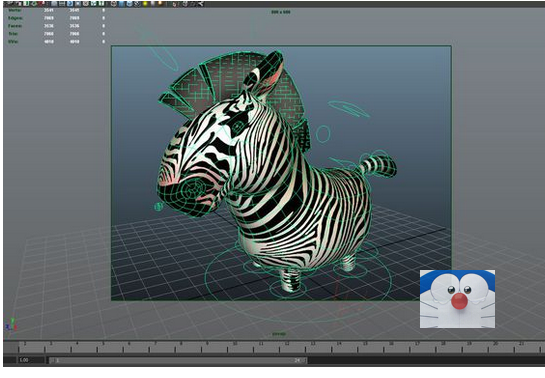This screenshot has width=545, height=378.
Task: Click frame 10 on the time slider
Action: 235,344
